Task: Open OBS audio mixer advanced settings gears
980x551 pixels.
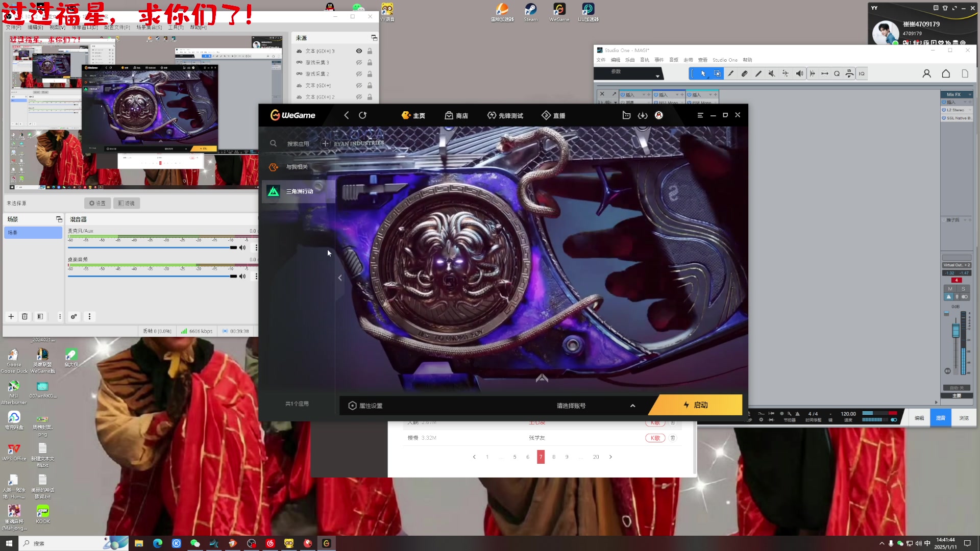Action: (74, 316)
